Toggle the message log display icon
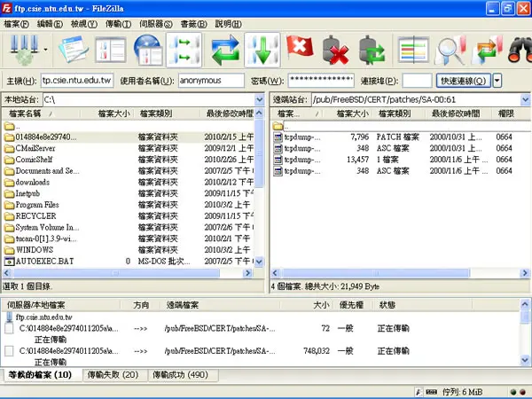The width and height of the screenshot is (532, 399). click(74, 51)
